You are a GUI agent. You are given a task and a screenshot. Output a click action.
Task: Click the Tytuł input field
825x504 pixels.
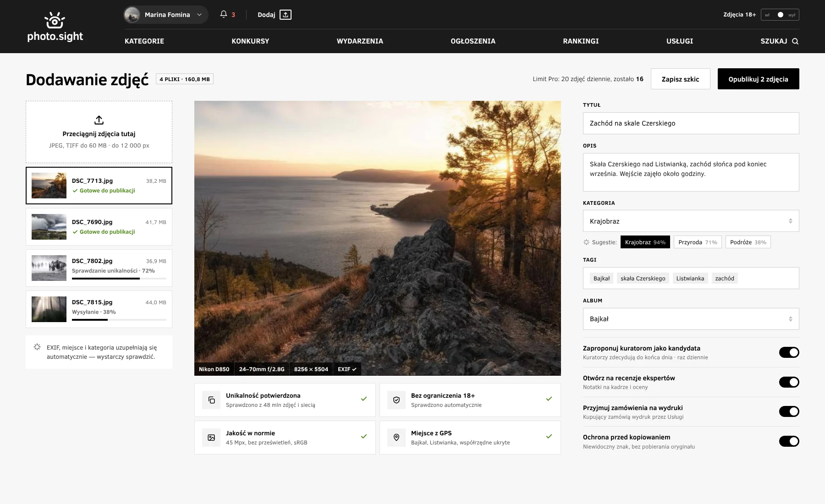pyautogui.click(x=691, y=123)
